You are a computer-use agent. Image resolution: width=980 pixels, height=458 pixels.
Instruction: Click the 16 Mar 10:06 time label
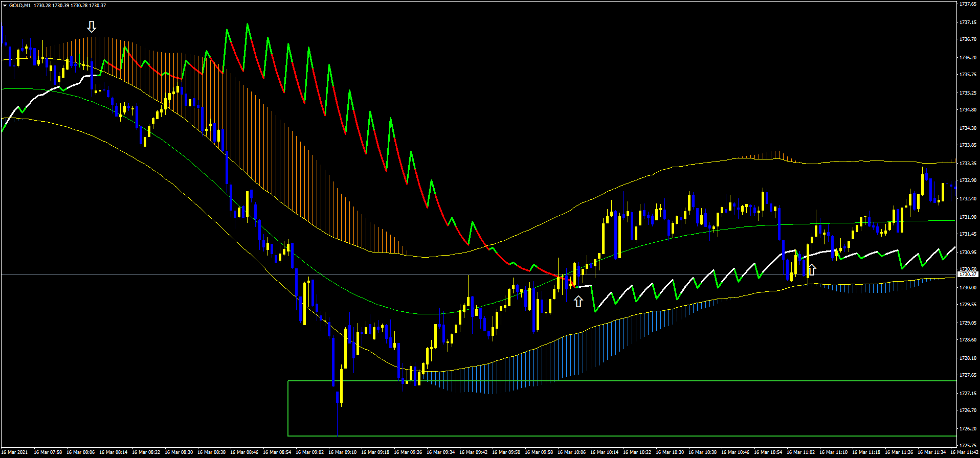point(572,452)
